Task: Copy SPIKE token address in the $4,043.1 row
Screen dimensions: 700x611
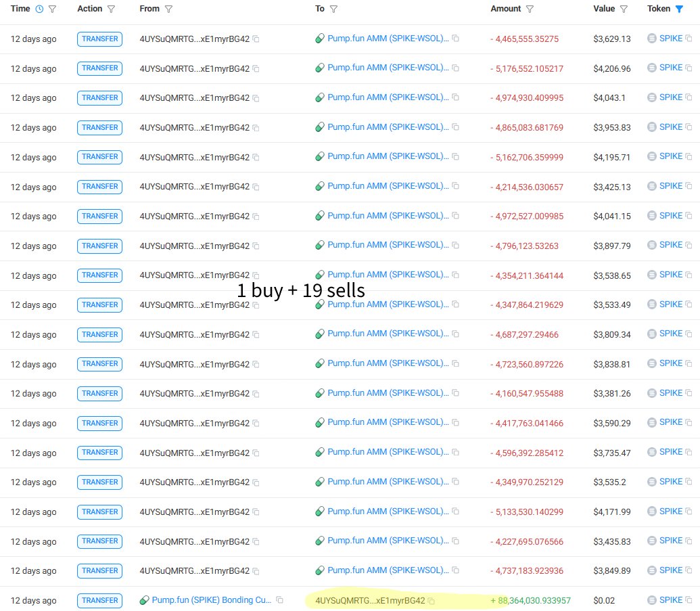Action: click(689, 97)
